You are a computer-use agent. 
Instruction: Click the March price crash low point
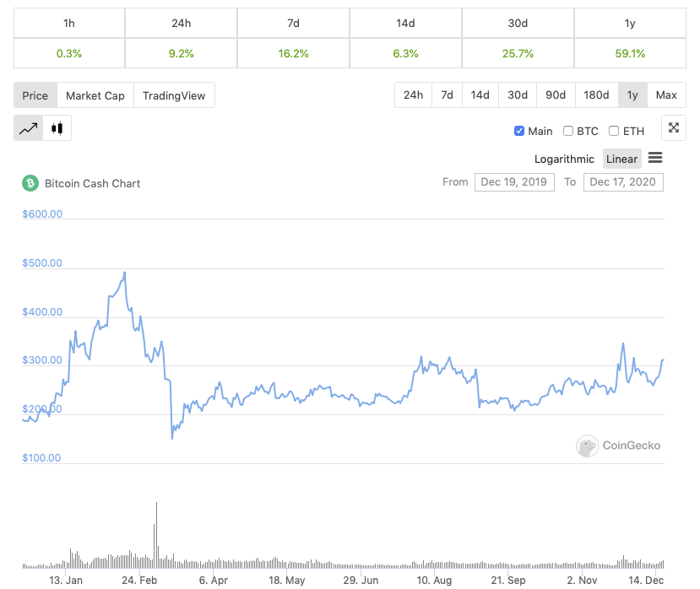tap(172, 438)
